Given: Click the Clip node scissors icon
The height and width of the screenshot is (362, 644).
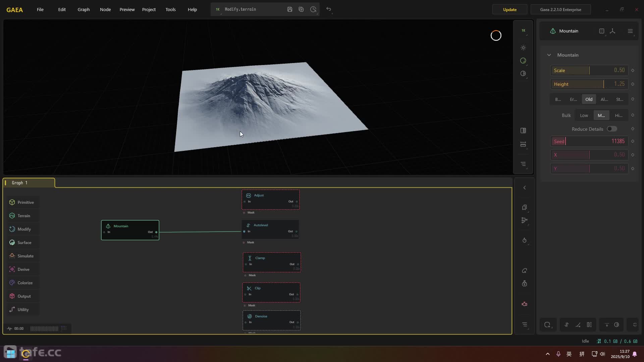Looking at the screenshot, I should point(249,288).
